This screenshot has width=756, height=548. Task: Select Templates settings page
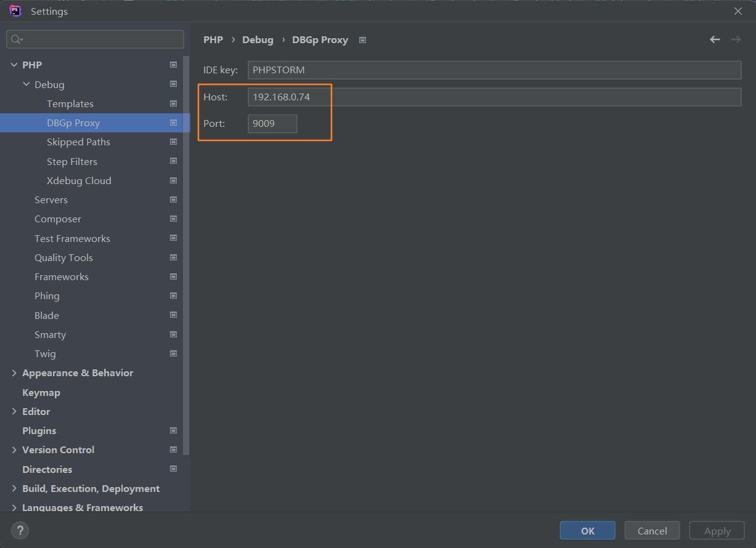pyautogui.click(x=70, y=103)
